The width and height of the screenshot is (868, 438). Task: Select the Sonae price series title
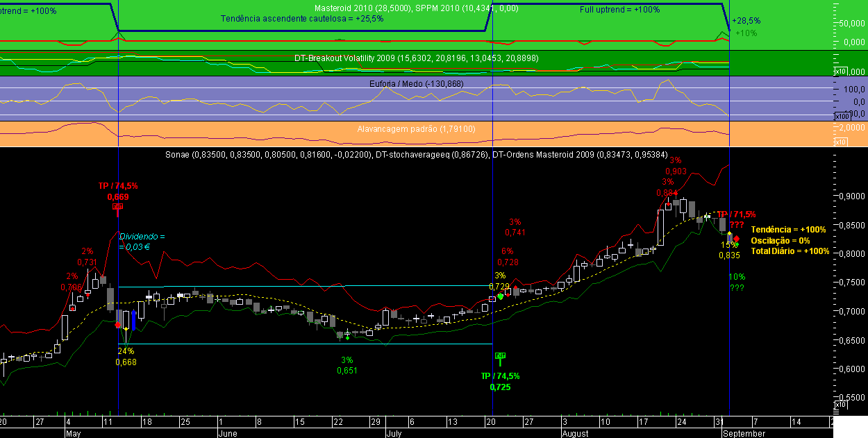pos(269,154)
